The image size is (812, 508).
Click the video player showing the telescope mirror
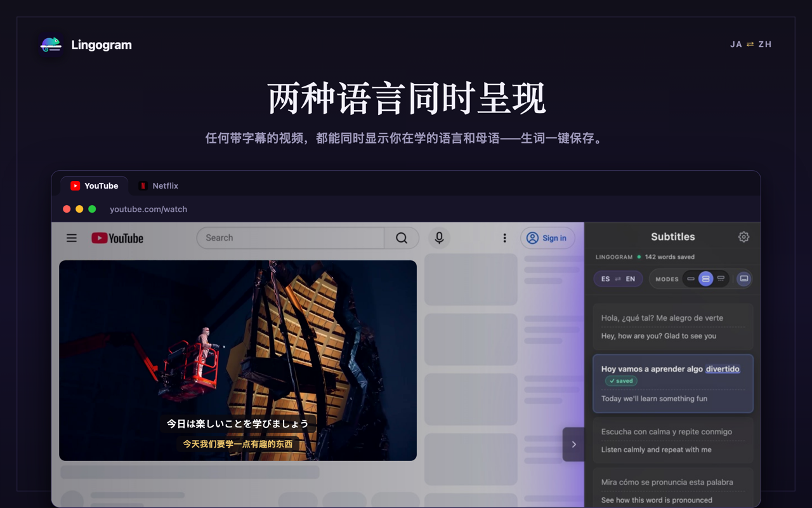(x=238, y=360)
